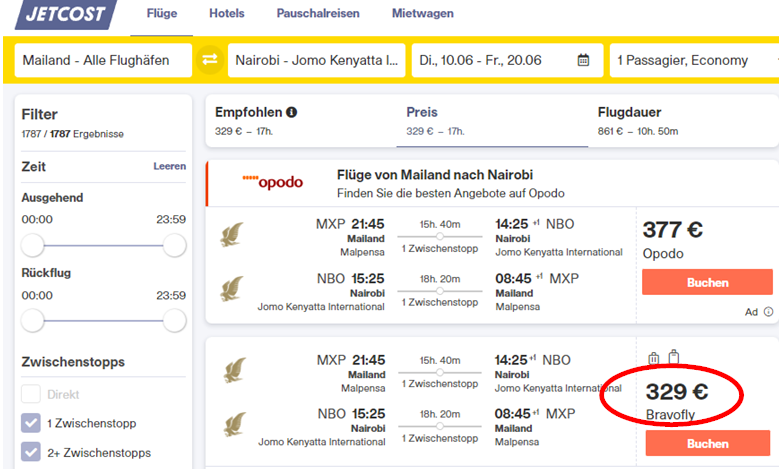Click Rückflug slider left handle
Viewport: 779px width, 469px height.
click(x=33, y=321)
